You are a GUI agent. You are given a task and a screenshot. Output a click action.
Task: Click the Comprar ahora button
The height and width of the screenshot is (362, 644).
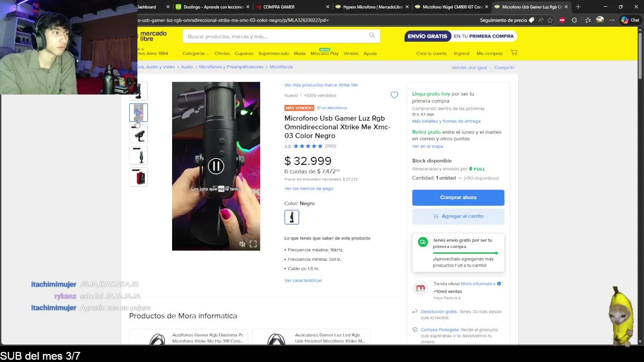(x=458, y=197)
